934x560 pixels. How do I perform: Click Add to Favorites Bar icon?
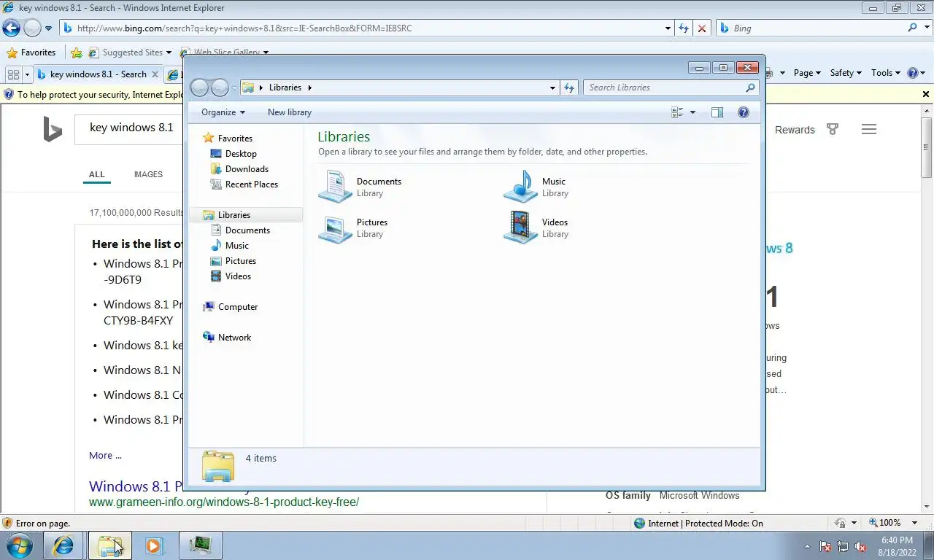pyautogui.click(x=77, y=52)
